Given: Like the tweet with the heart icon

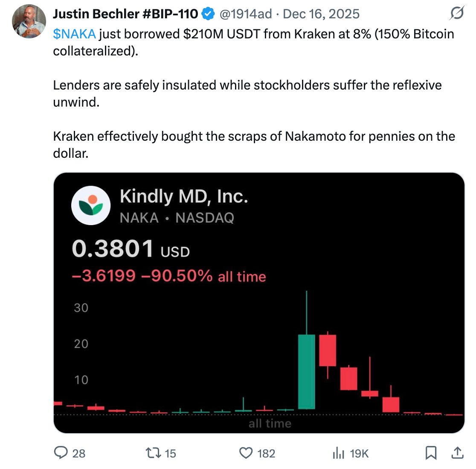Looking at the screenshot, I should click(247, 453).
